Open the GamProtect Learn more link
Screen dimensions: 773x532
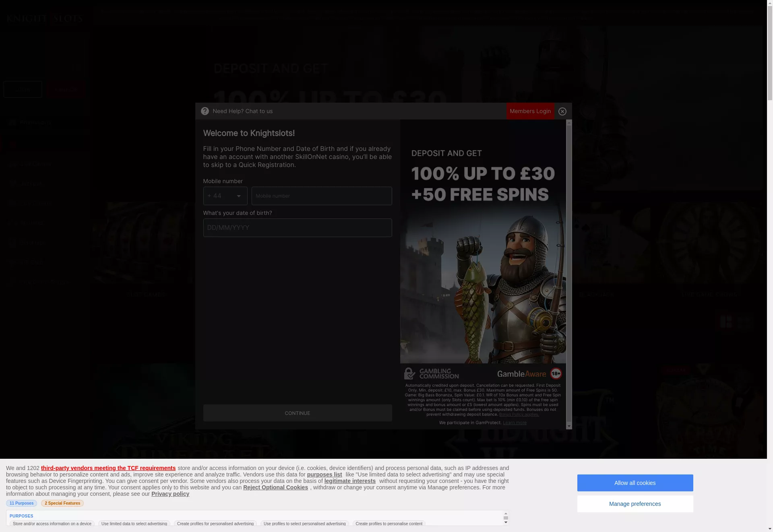tap(515, 423)
